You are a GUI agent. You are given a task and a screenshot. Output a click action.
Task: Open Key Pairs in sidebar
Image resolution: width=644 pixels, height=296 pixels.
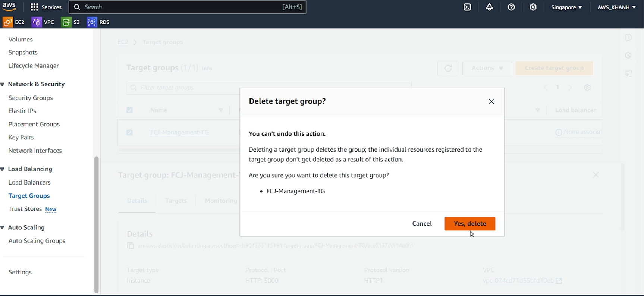21,137
